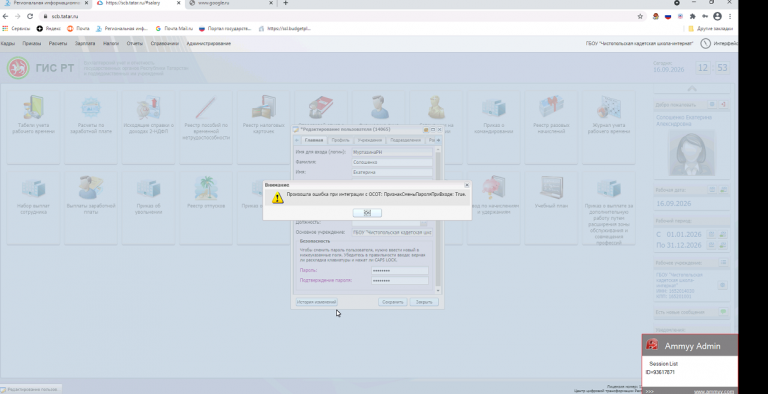Click list icon beside Рабочее учреждение

coord(723,263)
